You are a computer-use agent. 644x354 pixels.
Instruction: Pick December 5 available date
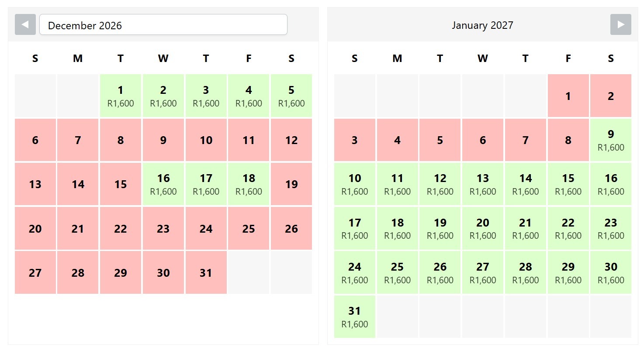point(291,96)
